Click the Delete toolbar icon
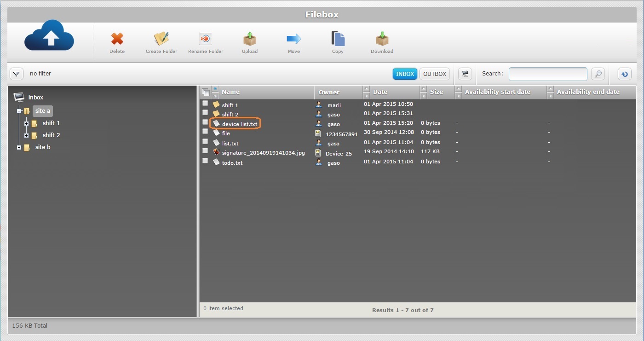The image size is (644, 341). click(x=117, y=39)
